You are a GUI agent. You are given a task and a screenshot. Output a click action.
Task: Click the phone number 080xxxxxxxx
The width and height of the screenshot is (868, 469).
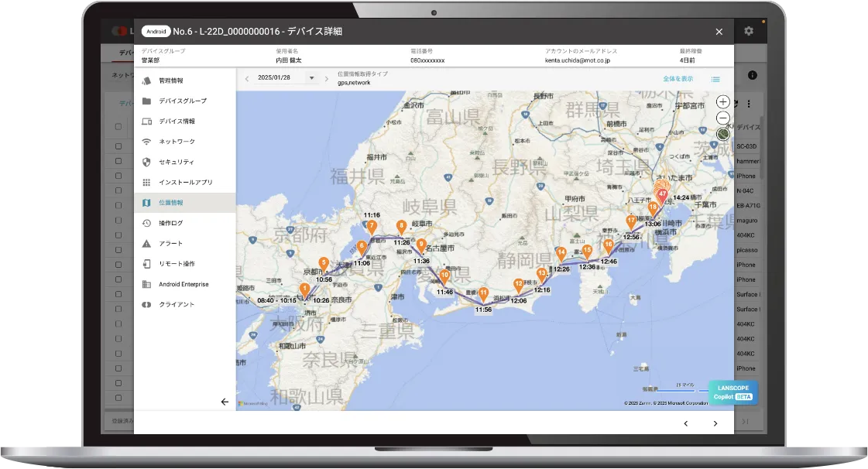(x=427, y=60)
